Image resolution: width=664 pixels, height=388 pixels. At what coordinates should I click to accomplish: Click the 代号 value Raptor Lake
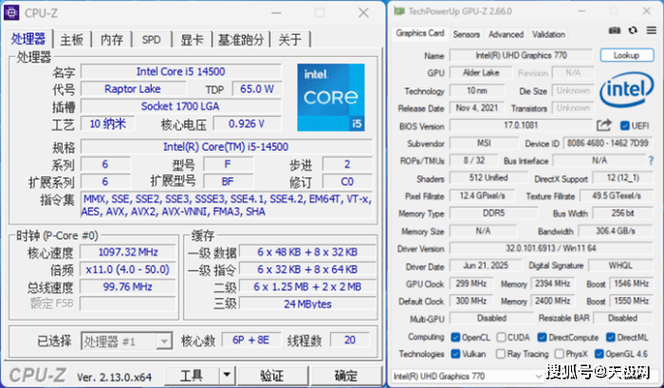click(133, 89)
